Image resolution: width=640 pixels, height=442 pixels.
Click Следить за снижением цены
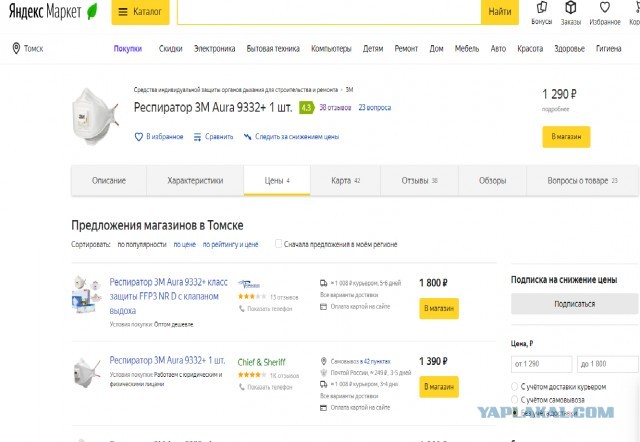(291, 137)
